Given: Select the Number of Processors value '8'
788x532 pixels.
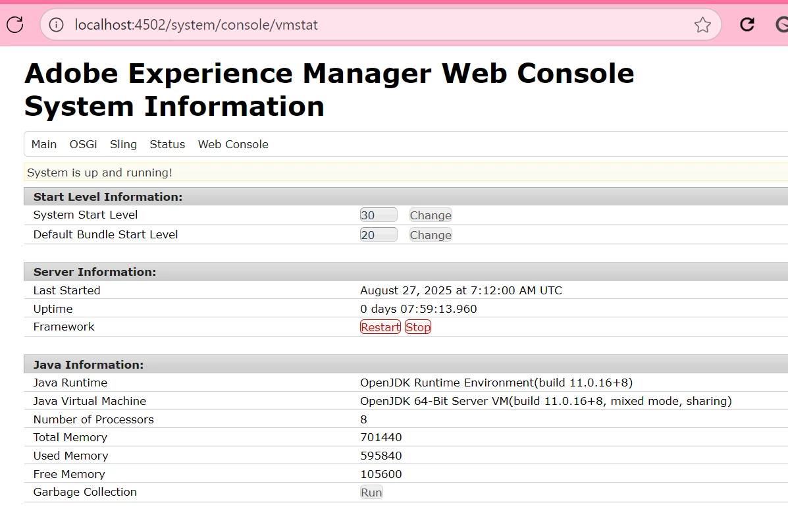Looking at the screenshot, I should click(364, 419).
